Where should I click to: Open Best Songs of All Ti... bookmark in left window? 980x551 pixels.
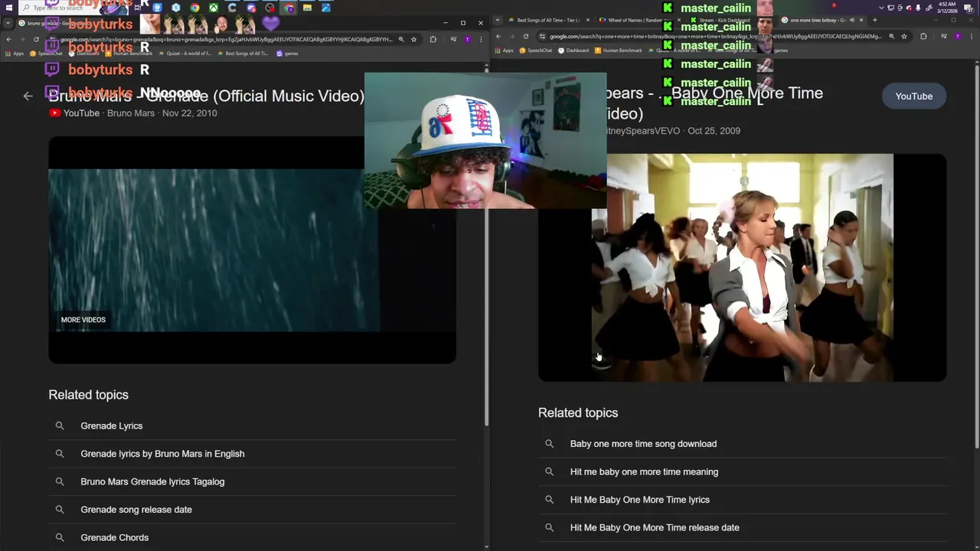point(243,54)
